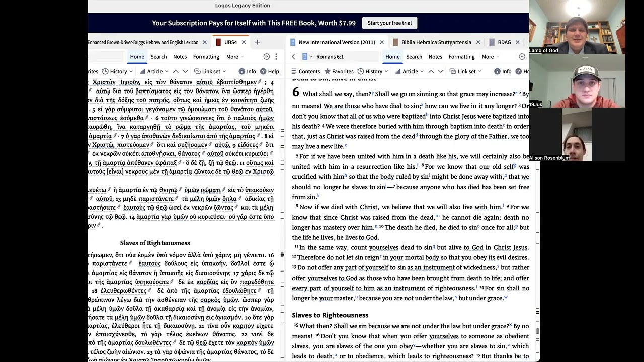This screenshot has width=644, height=362.
Task: Click the UBS4 panel vertical scrollbar marker
Action: tap(282, 255)
